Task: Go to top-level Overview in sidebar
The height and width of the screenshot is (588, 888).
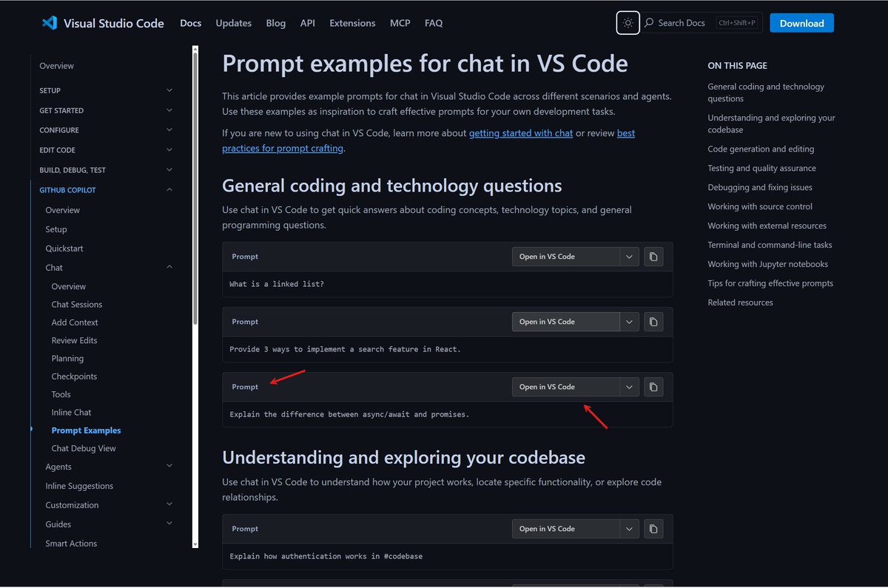Action: (57, 66)
